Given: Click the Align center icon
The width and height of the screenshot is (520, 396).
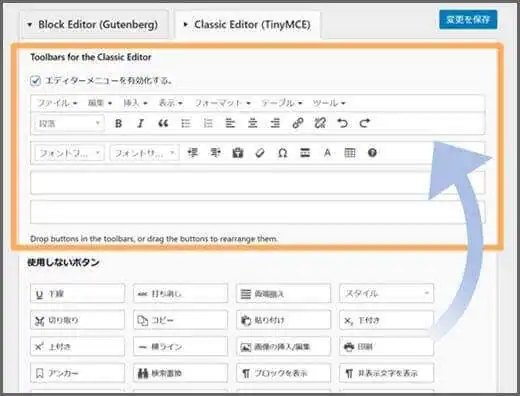Looking at the screenshot, I should point(253,123).
